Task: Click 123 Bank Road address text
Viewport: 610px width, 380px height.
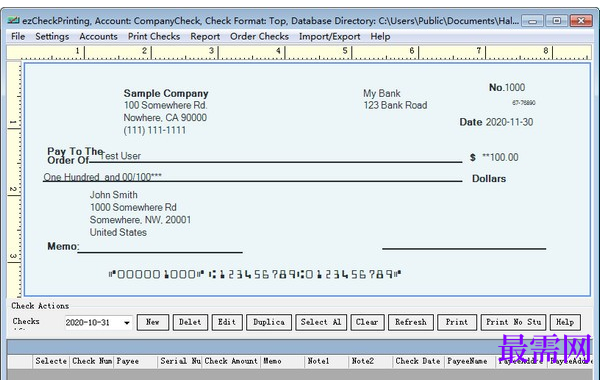Action: (x=395, y=105)
